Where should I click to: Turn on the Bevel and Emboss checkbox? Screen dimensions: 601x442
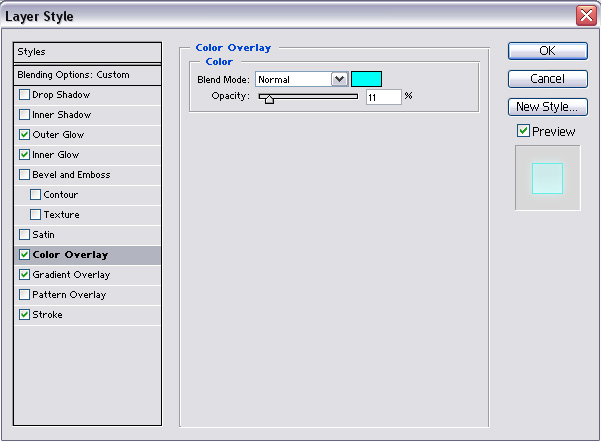[x=24, y=175]
